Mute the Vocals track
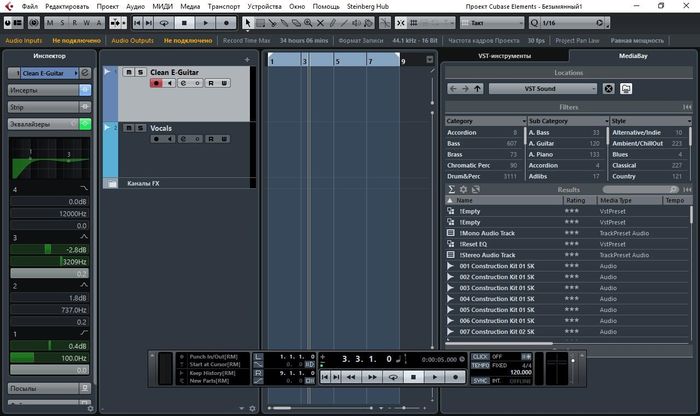 pyautogui.click(x=129, y=128)
